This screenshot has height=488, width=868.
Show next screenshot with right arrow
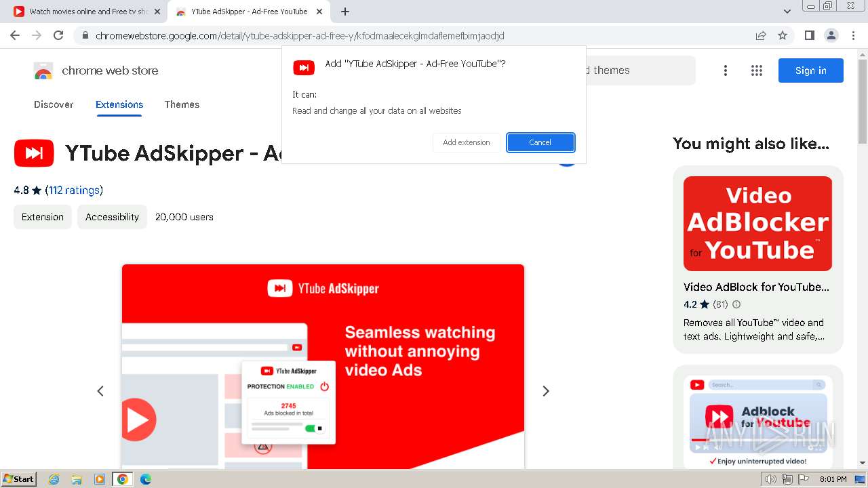tap(546, 391)
